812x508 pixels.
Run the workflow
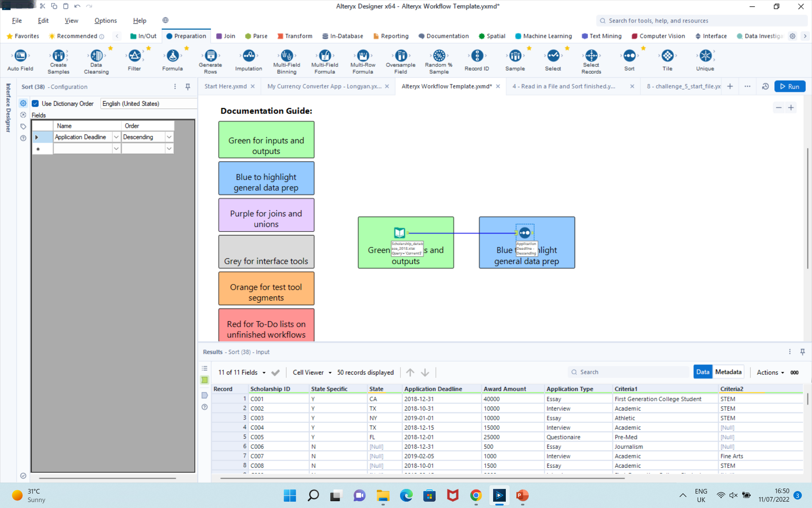[790, 86]
